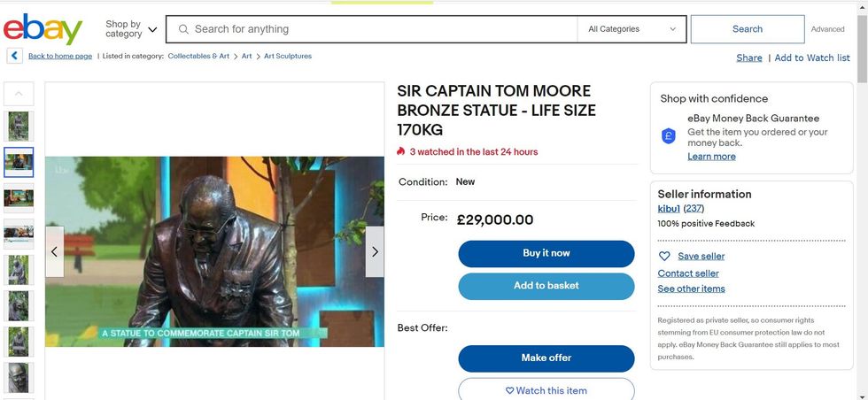Click Add to basket

click(546, 286)
